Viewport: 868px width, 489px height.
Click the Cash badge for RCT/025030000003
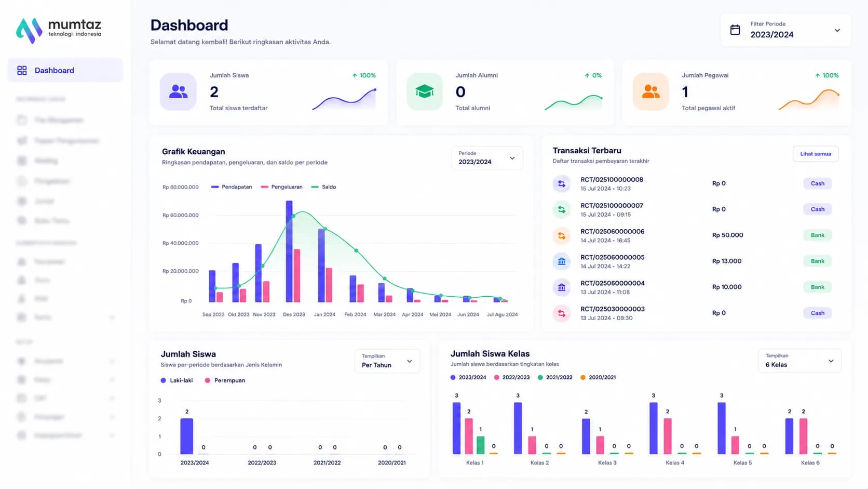point(817,313)
